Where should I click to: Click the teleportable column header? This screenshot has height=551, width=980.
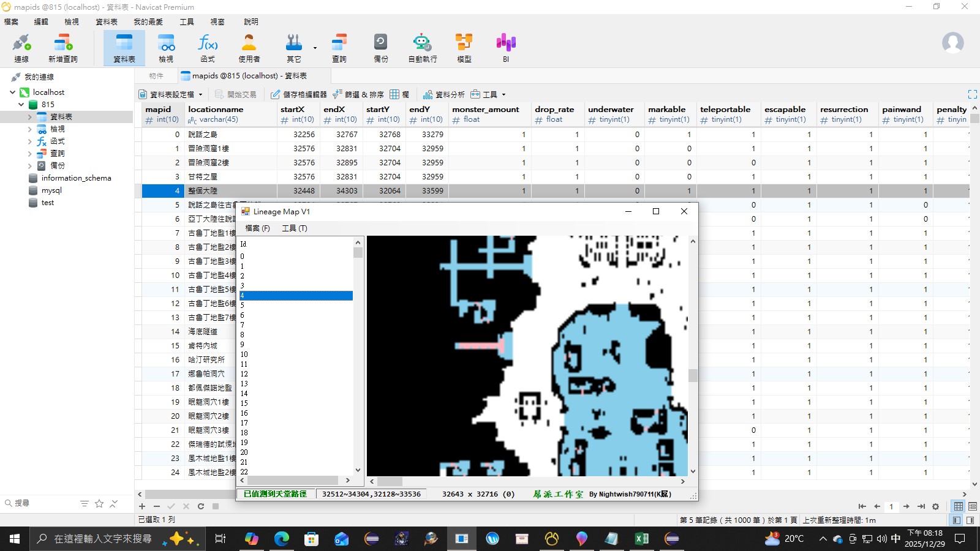click(x=728, y=114)
